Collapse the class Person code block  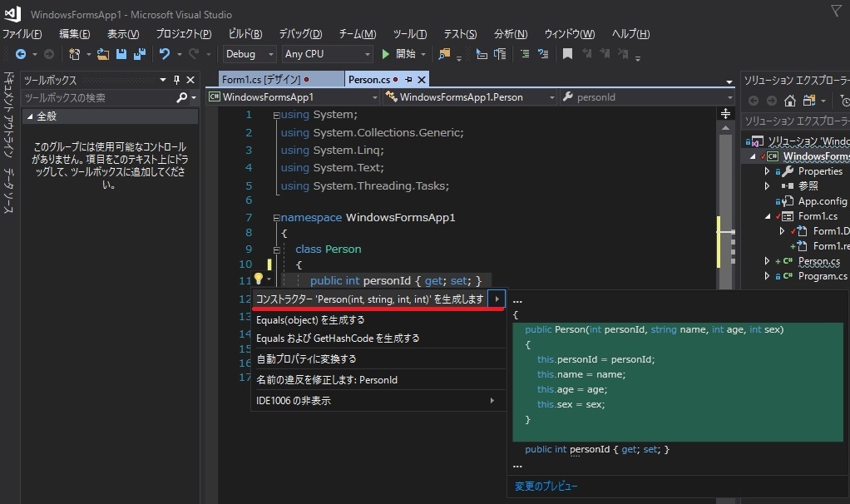tap(276, 250)
